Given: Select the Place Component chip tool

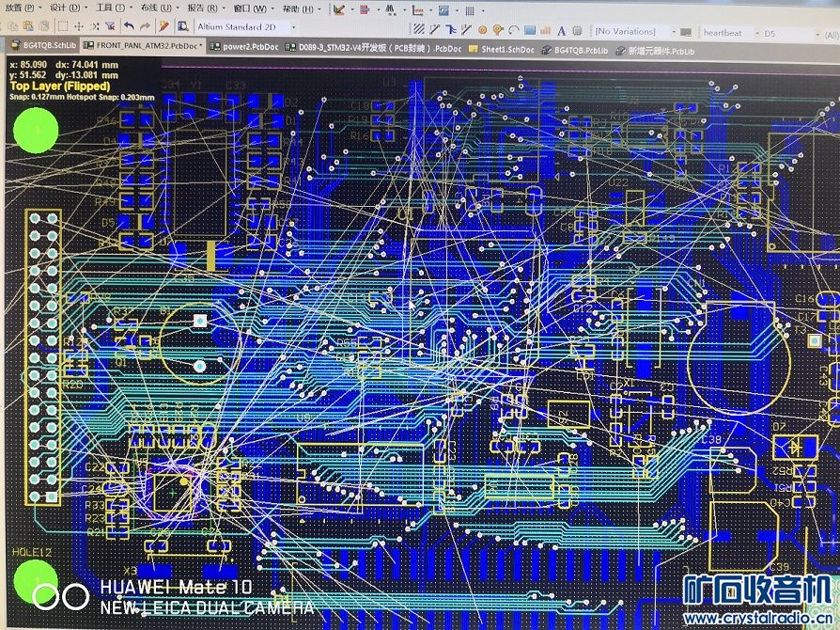Looking at the screenshot, I should 578,31.
